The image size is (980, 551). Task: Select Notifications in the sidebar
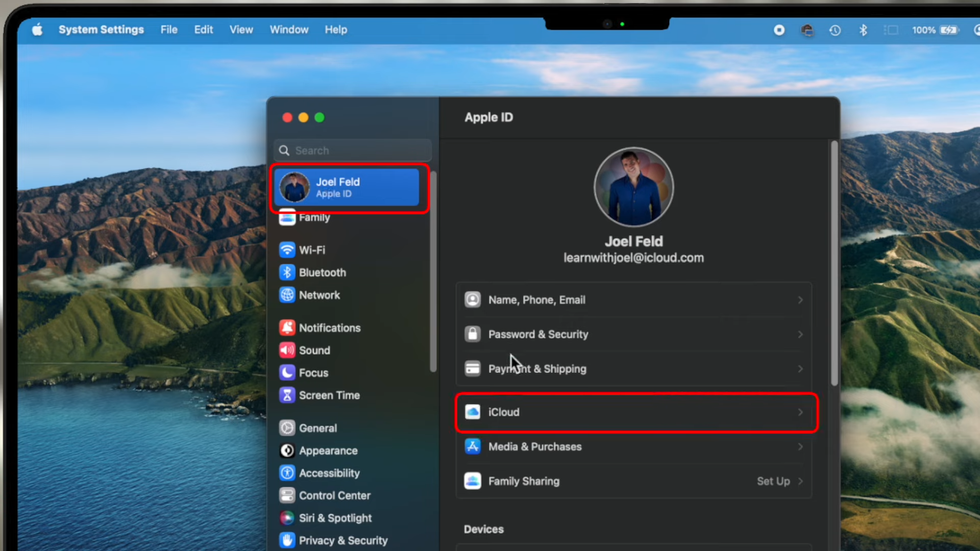tap(330, 328)
